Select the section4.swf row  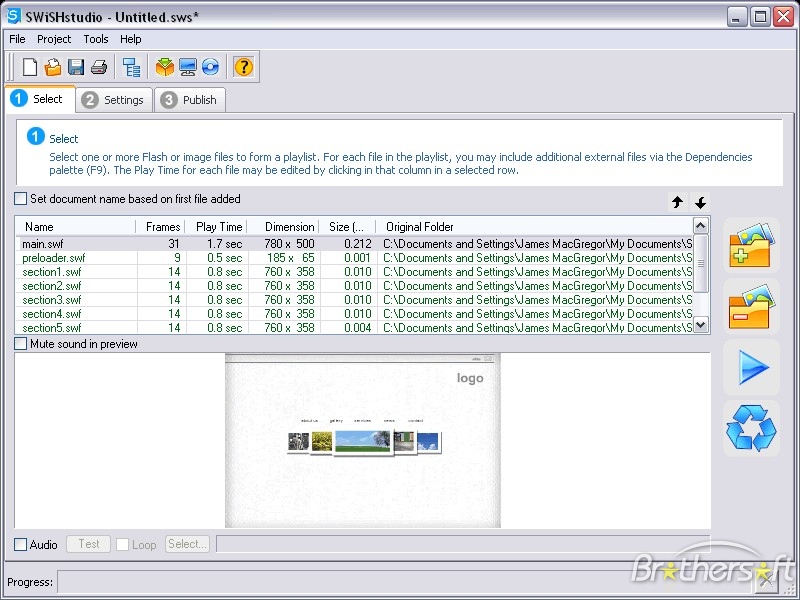[x=354, y=314]
